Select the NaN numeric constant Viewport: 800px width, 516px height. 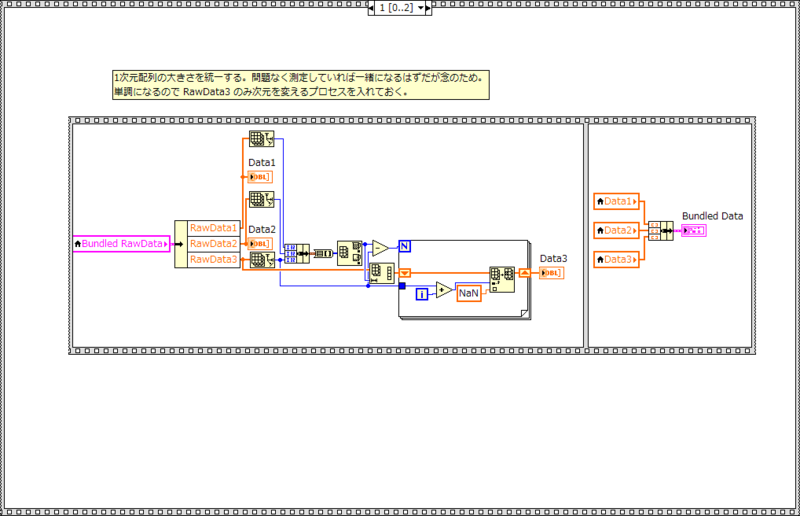(x=469, y=293)
